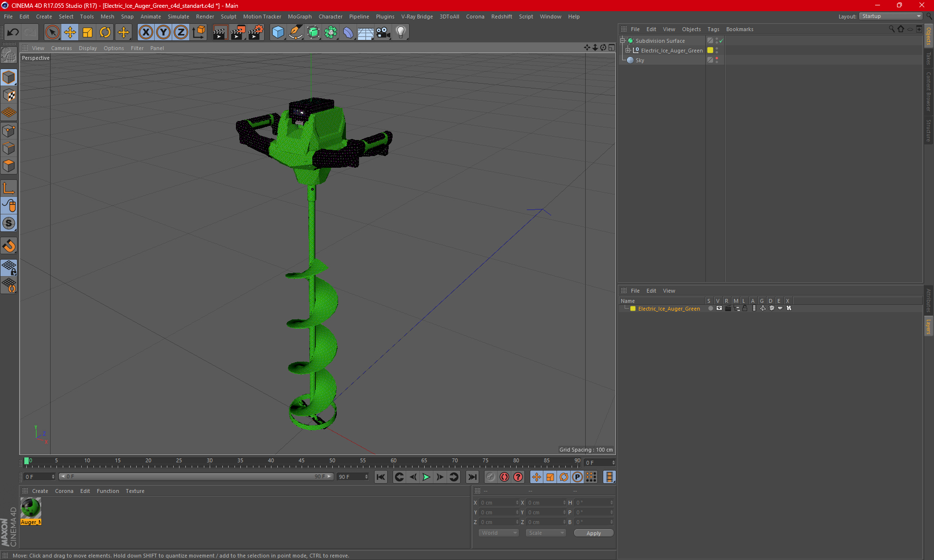
Task: Activate the Move tool
Action: click(x=70, y=33)
